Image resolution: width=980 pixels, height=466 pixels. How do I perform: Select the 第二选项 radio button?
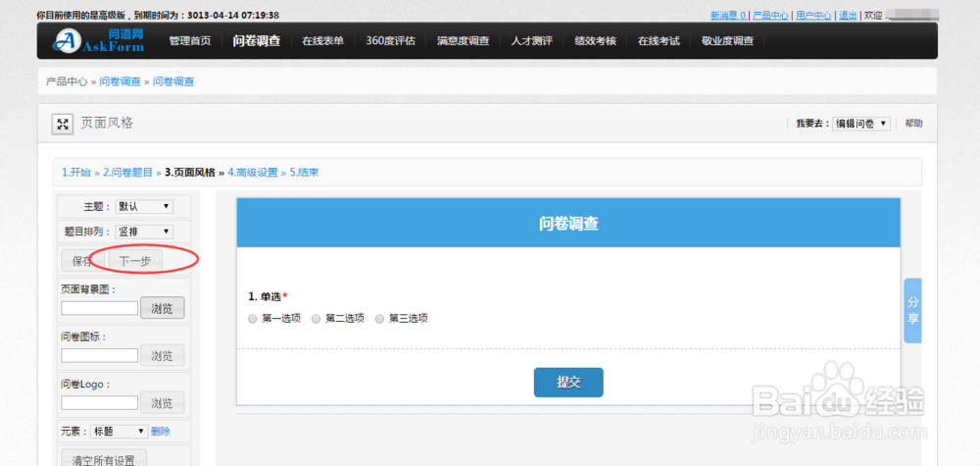(317, 319)
